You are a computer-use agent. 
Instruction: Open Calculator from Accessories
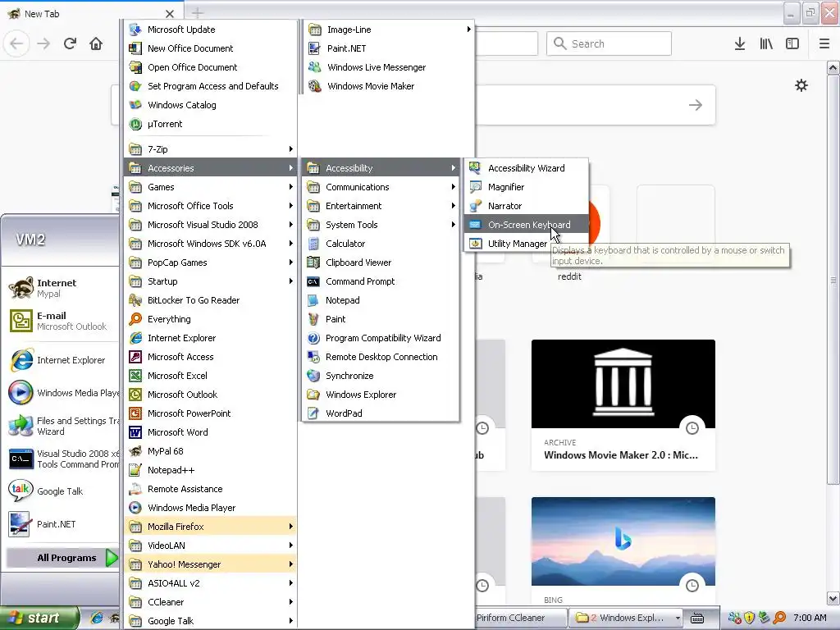tap(381, 243)
